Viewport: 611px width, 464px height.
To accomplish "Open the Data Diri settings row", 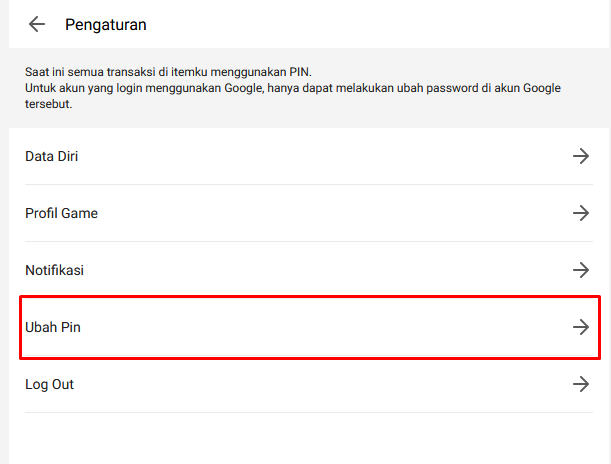I will tap(300, 156).
